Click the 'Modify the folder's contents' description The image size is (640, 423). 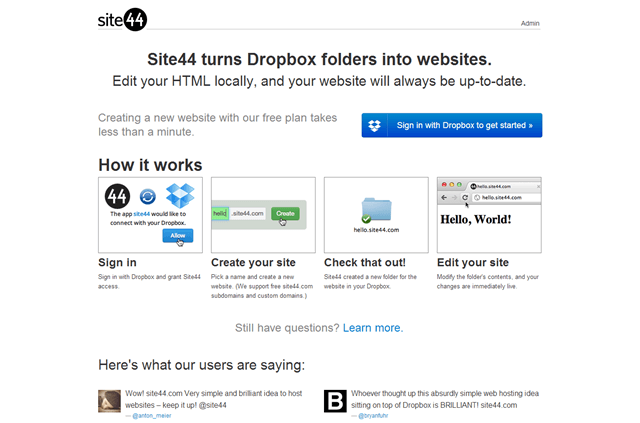[488, 282]
